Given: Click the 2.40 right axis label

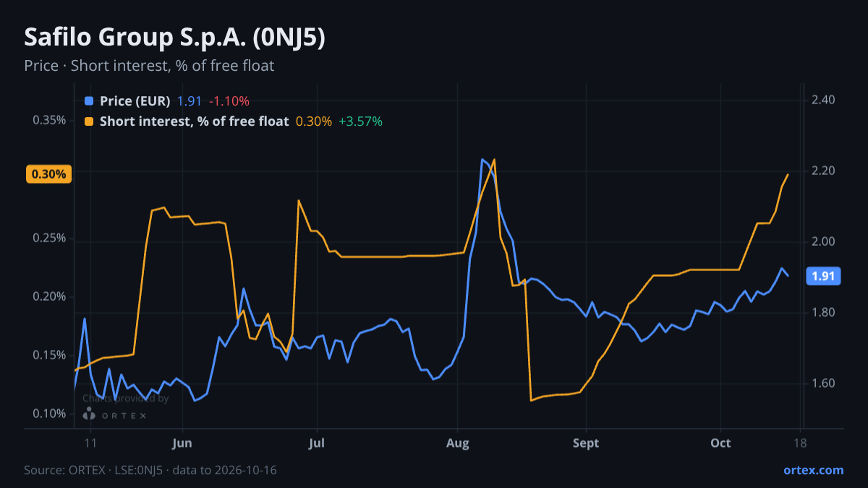Looking at the screenshot, I should 824,100.
